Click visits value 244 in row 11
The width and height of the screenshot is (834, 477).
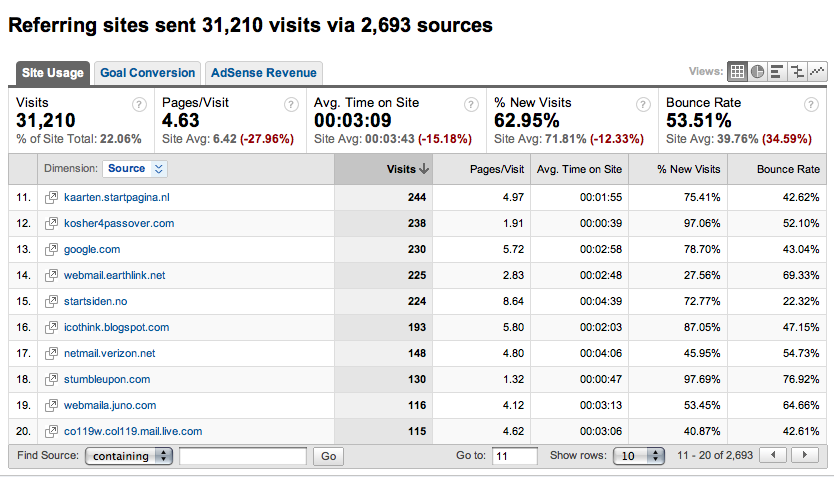tap(417, 197)
